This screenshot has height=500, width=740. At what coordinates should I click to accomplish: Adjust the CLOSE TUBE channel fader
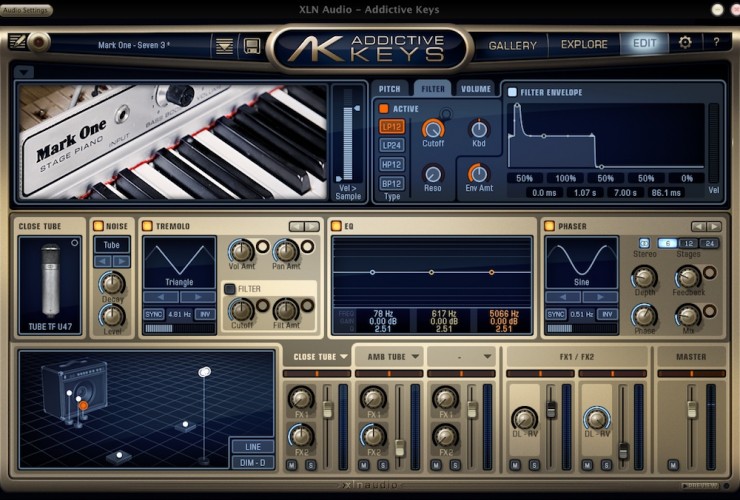328,409
